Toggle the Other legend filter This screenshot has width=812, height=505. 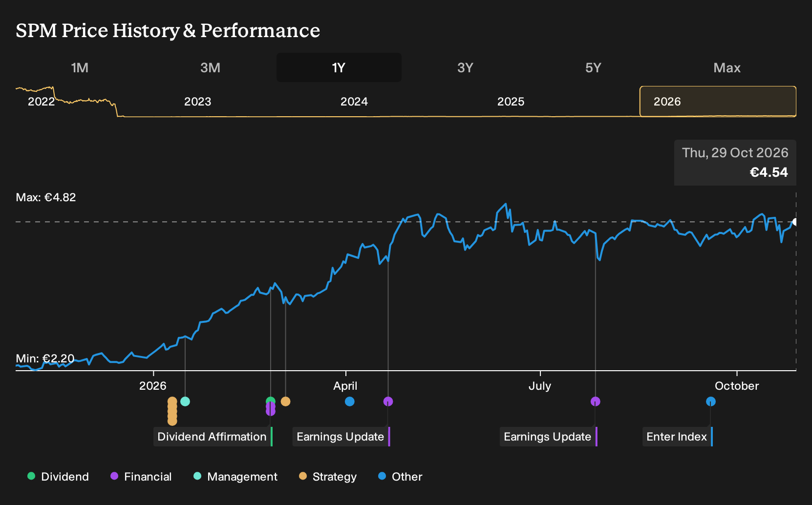point(400,477)
